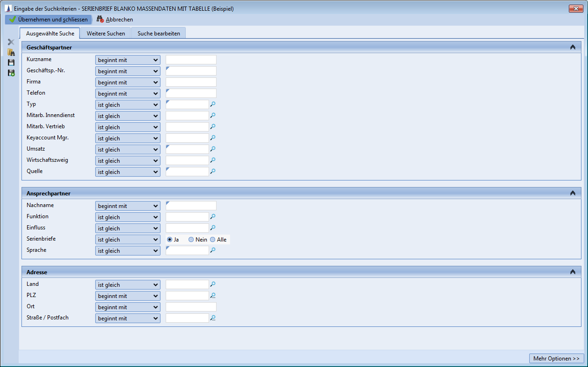Open the Kurzname operator dropdown

127,60
